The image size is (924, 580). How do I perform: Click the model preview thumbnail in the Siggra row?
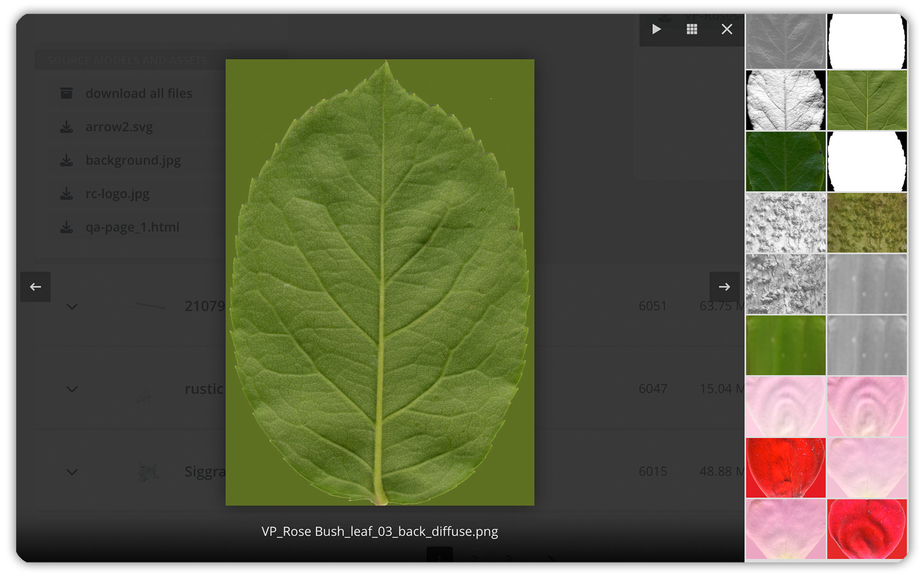tap(148, 472)
